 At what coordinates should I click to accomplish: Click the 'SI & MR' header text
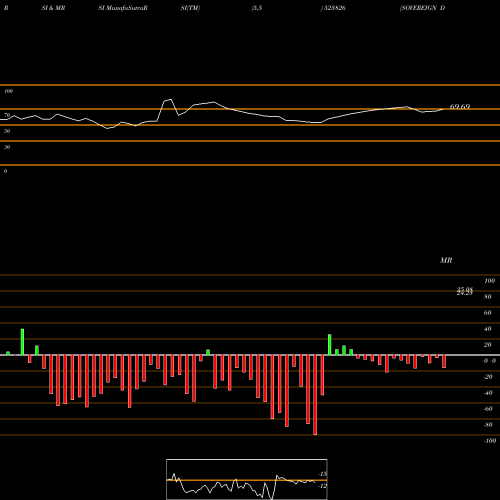[53, 8]
